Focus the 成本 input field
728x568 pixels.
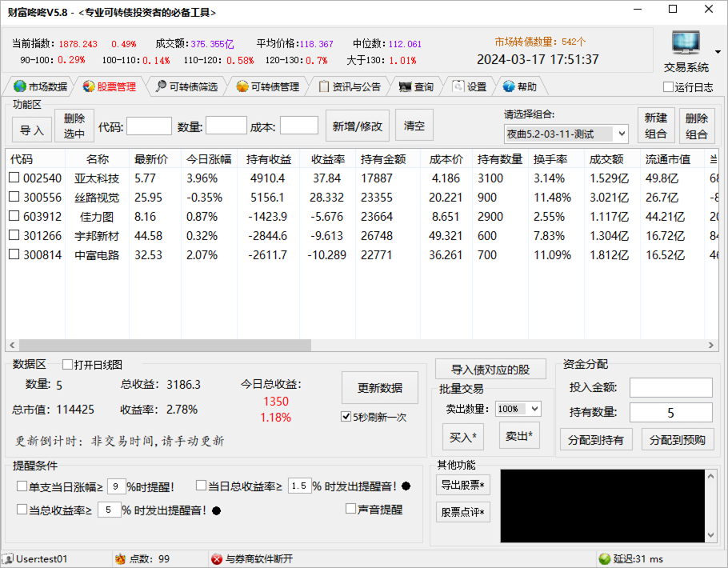click(x=299, y=126)
